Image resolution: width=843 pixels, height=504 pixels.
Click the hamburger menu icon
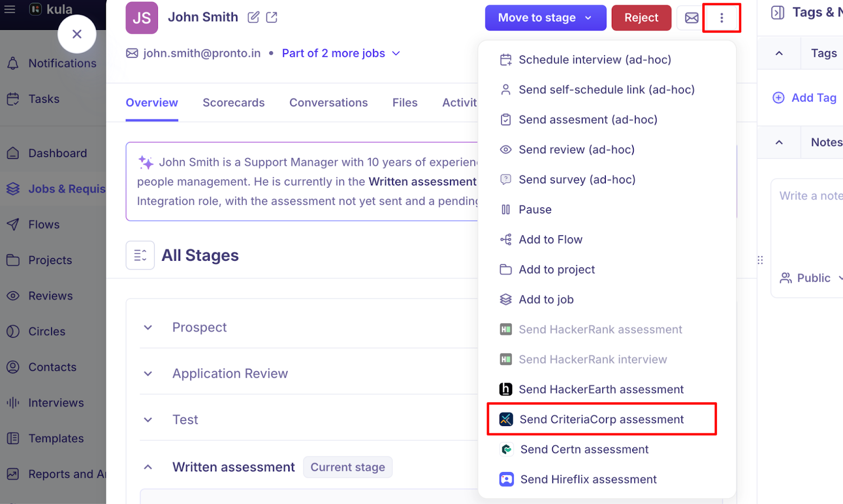pyautogui.click(x=9, y=9)
